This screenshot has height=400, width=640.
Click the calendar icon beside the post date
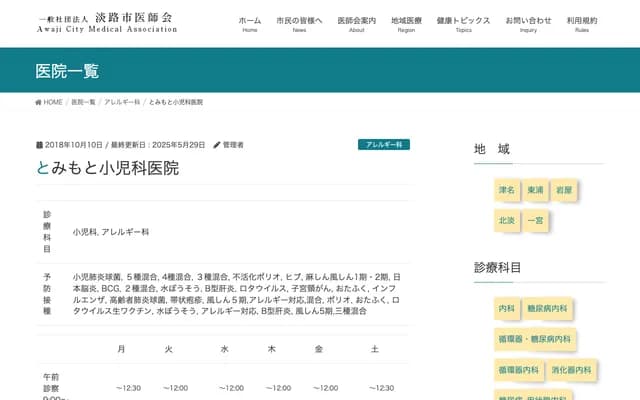tap(39, 145)
